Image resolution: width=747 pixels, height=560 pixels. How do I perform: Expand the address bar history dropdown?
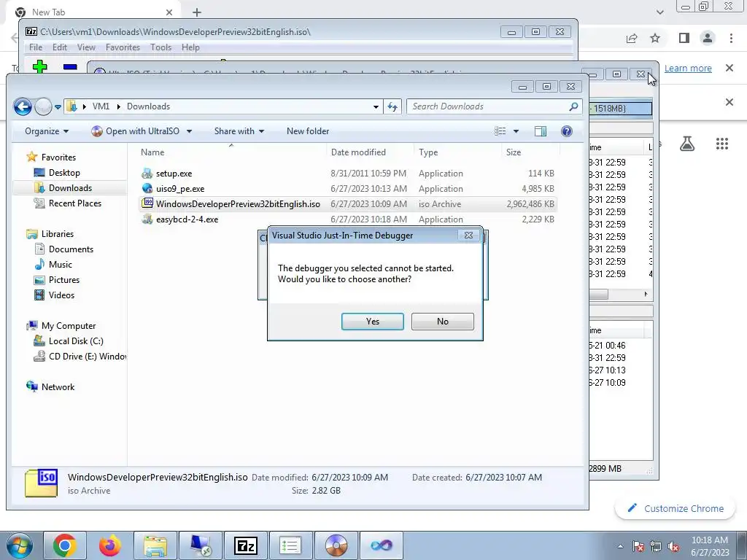tap(376, 106)
